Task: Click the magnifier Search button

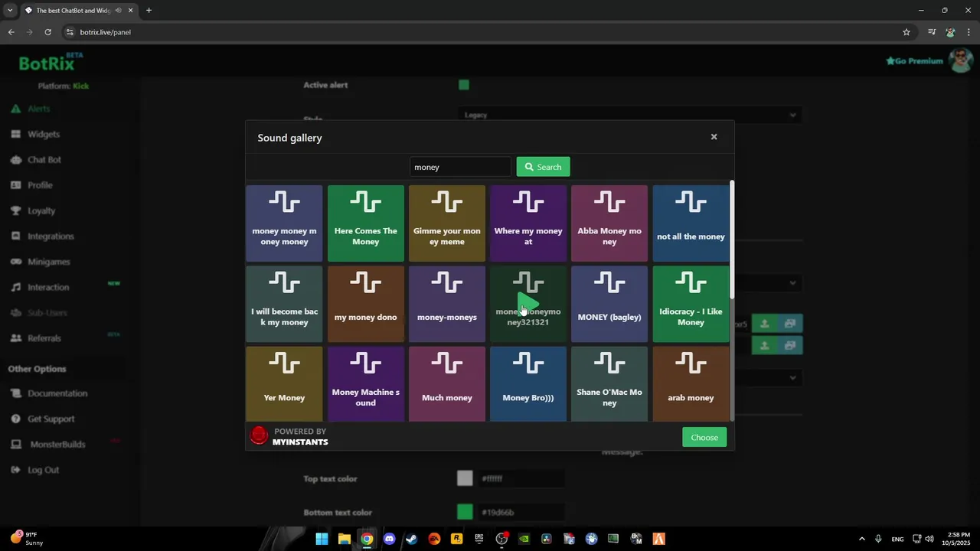Action: [543, 167]
